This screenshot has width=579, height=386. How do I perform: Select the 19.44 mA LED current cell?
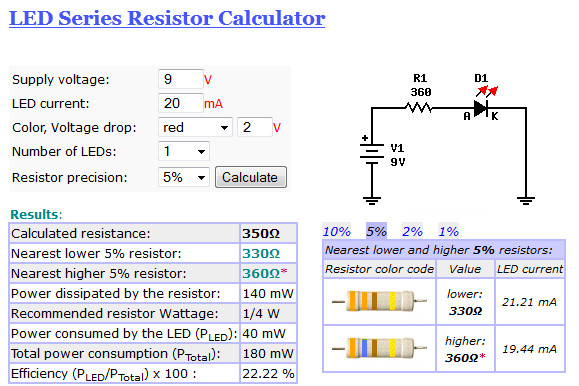[530, 349]
